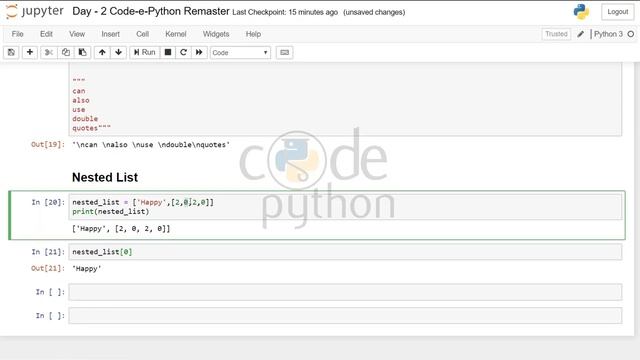Click the pencil edit mode indicator
The width and height of the screenshot is (640, 360).
pyautogui.click(x=580, y=34)
